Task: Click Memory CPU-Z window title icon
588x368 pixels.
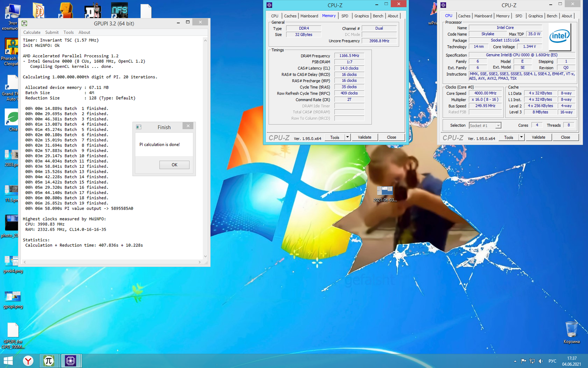Action: (x=269, y=5)
